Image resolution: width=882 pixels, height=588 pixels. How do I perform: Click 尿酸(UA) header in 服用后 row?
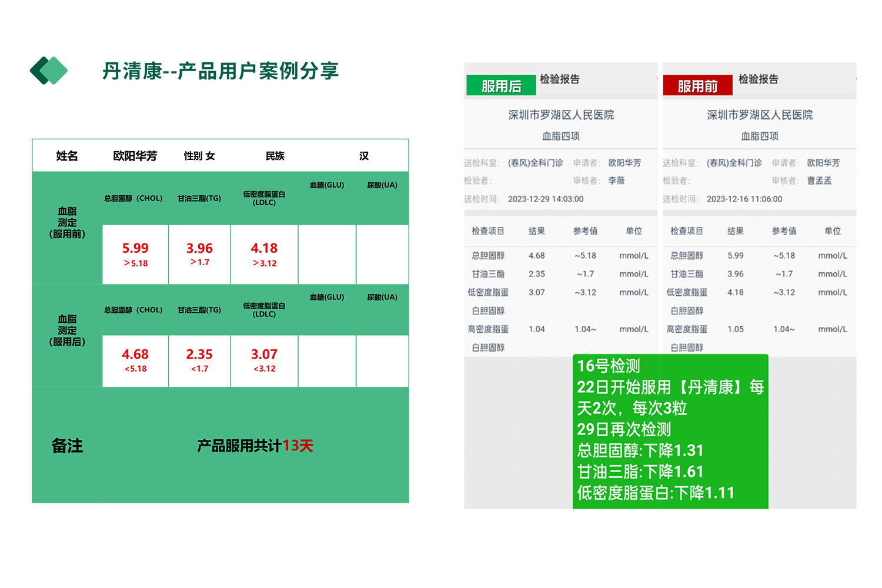coord(382,297)
